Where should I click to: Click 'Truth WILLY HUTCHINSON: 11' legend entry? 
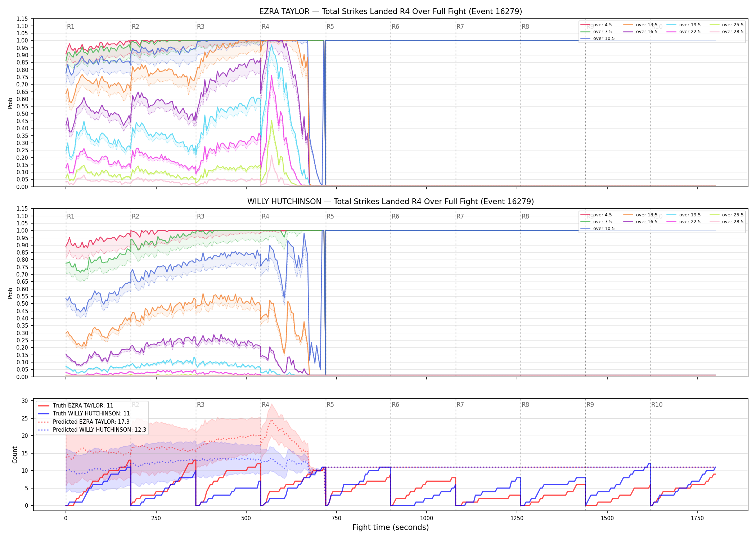click(84, 414)
